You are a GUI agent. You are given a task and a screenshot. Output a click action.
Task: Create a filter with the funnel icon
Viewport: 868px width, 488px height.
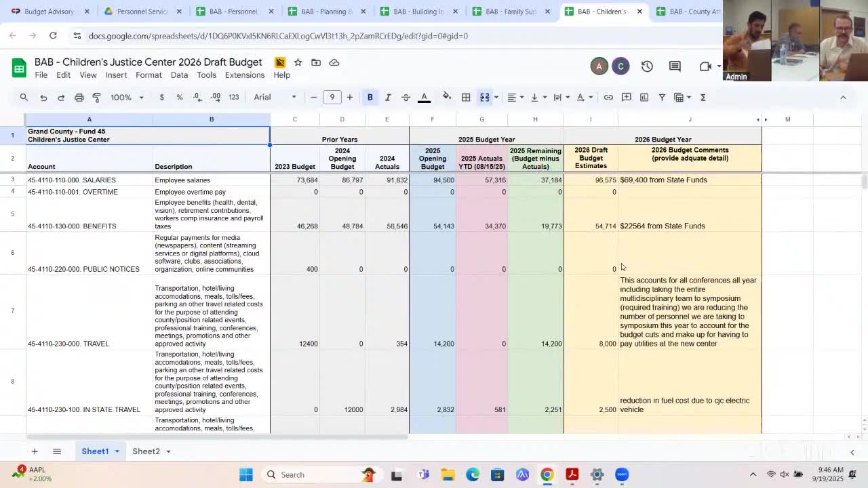click(x=662, y=98)
